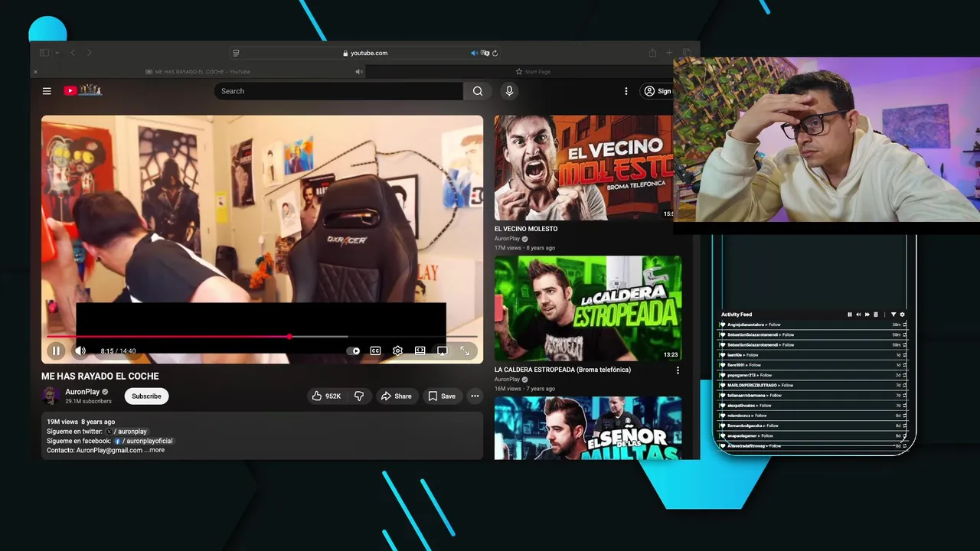
Task: Like the video with 952K likes
Action: (x=326, y=396)
